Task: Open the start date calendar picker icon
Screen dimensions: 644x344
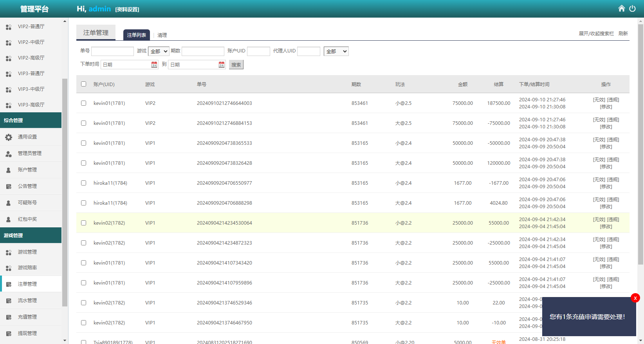Action: [154, 65]
